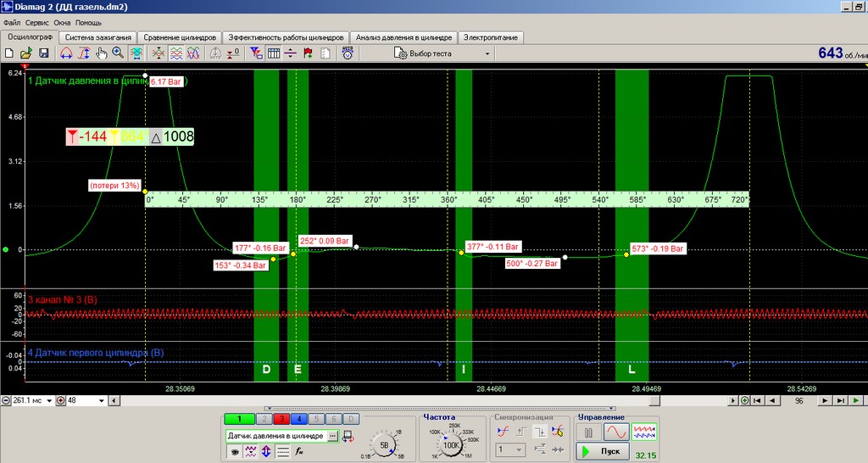Image resolution: width=868 pixels, height=463 pixels.
Task: Open the Окна menu
Action: pos(62,23)
